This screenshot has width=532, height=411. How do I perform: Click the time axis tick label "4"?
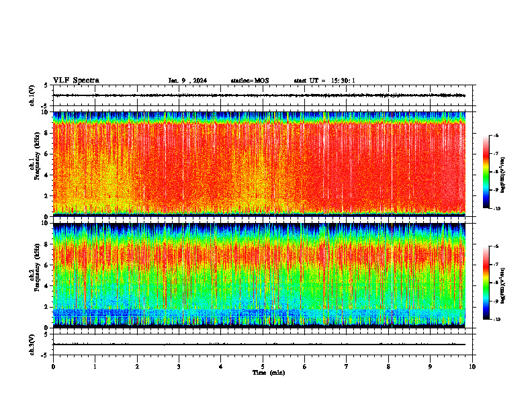click(221, 367)
